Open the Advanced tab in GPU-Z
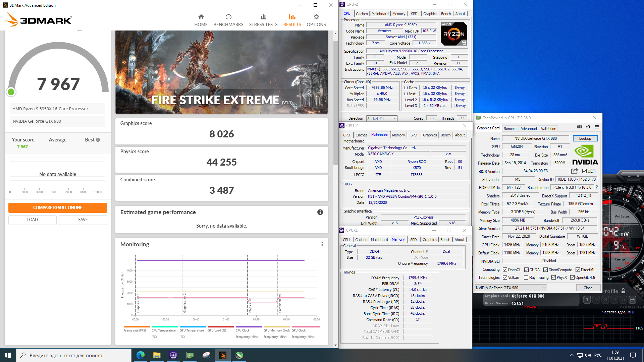The image size is (644, 362). pos(529,128)
